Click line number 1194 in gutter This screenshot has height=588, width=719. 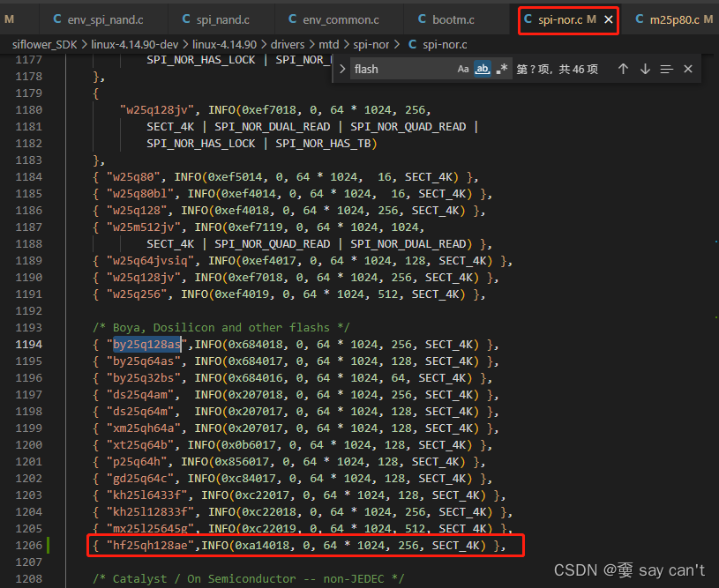(x=28, y=344)
